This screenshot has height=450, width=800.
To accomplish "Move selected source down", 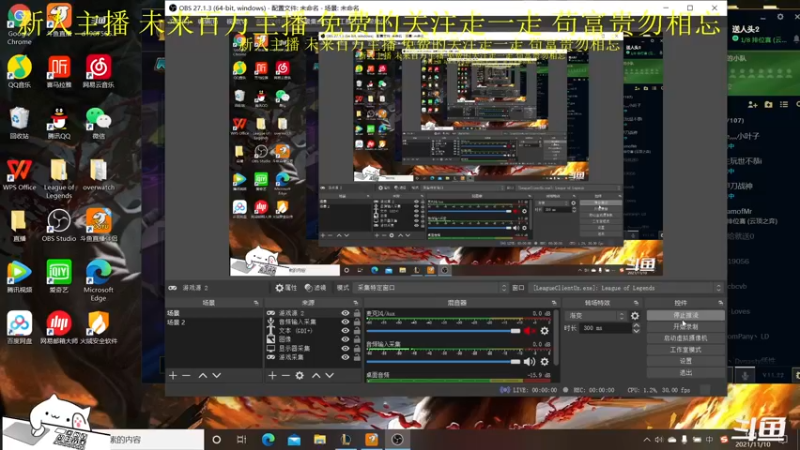I will [330, 376].
